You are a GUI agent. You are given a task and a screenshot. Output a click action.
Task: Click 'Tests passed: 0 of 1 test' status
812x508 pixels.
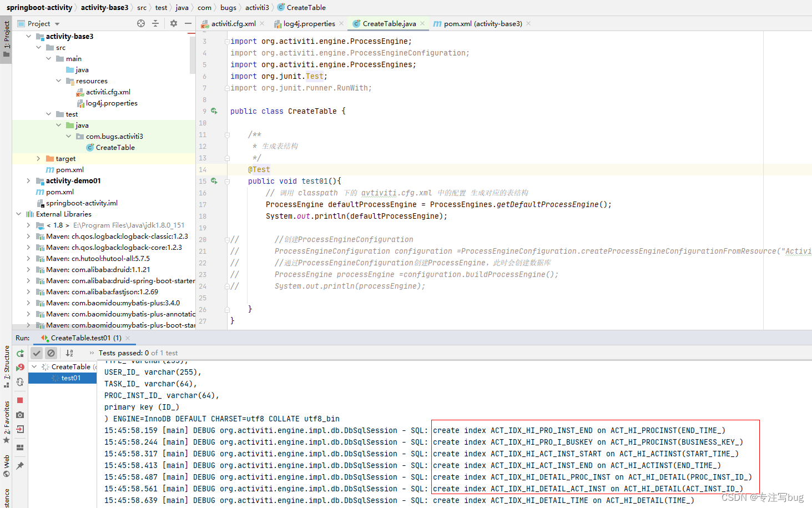tap(138, 353)
